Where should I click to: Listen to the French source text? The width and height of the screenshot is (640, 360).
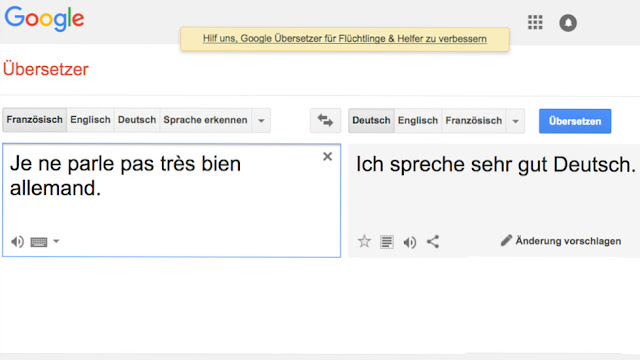pos(17,242)
